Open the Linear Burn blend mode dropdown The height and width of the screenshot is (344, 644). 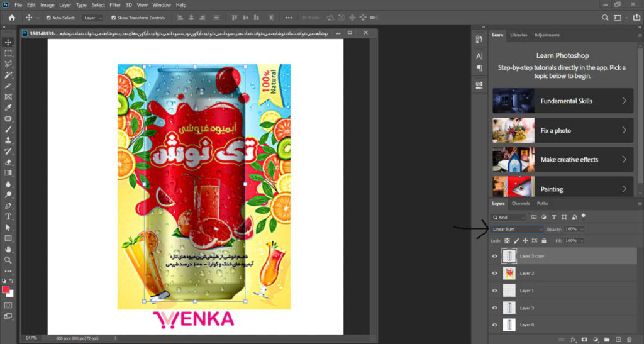517,229
